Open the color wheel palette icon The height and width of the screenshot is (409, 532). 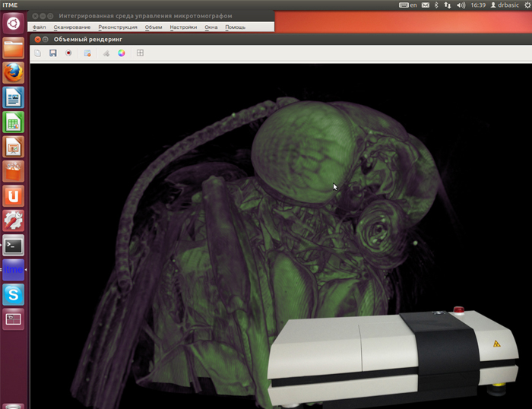121,53
